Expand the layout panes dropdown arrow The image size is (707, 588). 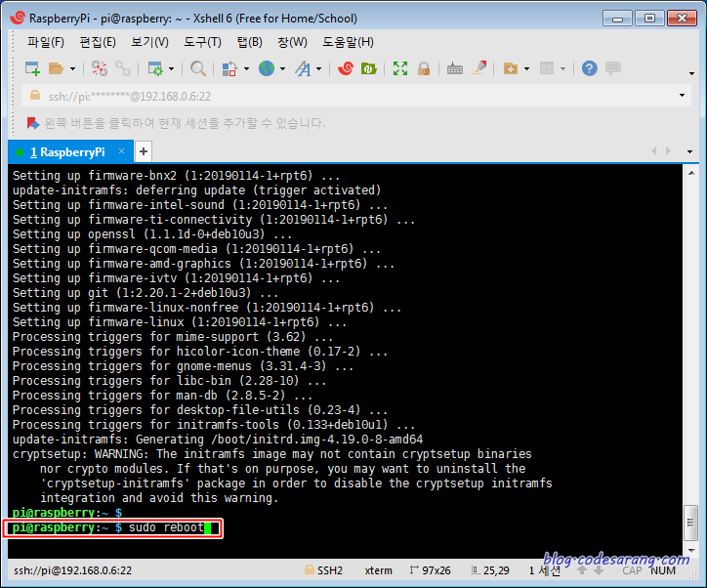[562, 69]
